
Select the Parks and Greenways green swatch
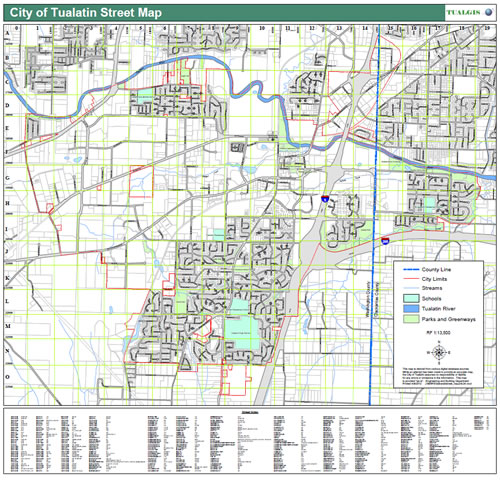[x=411, y=319]
